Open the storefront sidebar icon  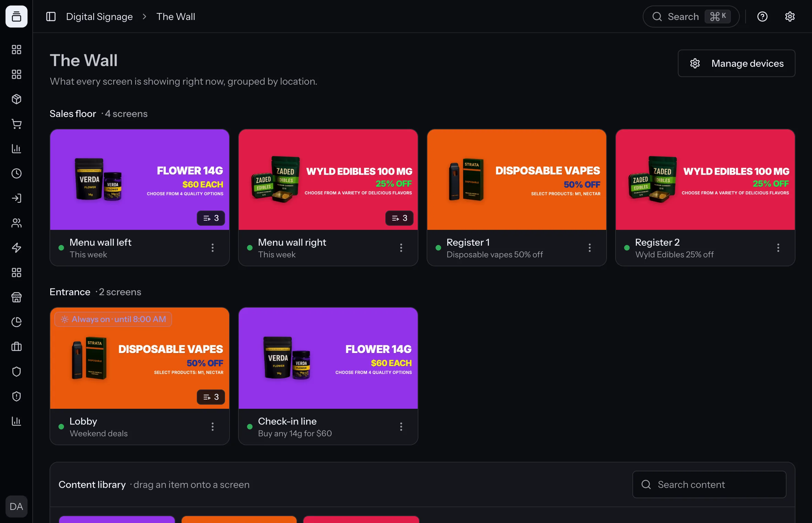click(x=17, y=297)
